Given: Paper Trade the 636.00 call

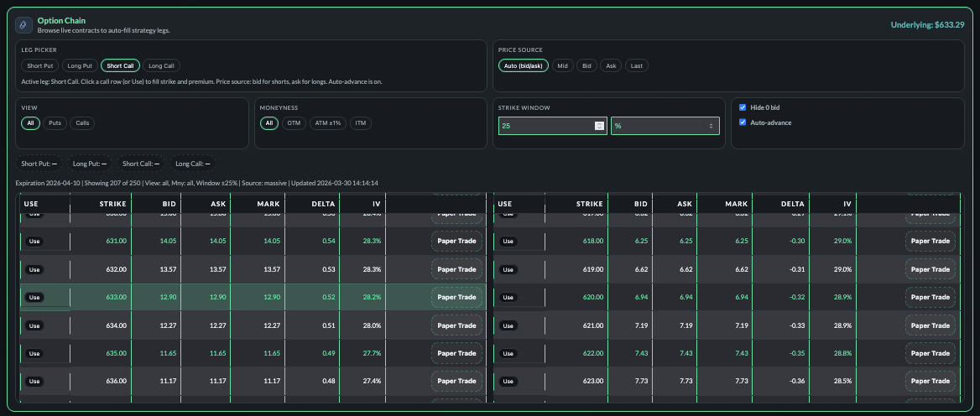Looking at the screenshot, I should click(457, 381).
